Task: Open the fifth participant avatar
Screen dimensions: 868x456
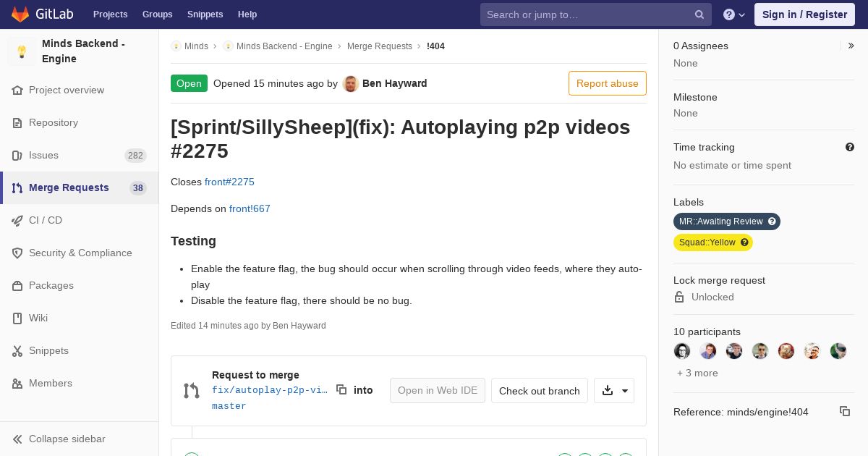Action: click(786, 351)
